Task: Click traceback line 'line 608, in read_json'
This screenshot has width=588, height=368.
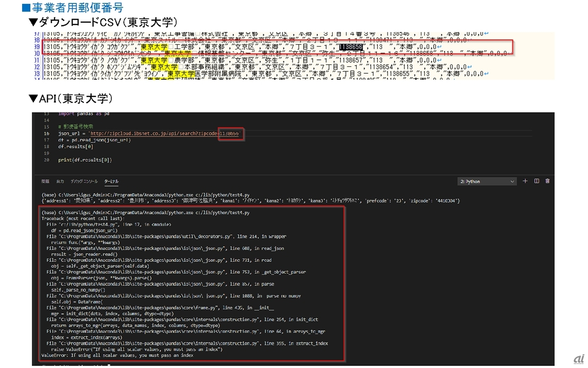Action: 165,248
